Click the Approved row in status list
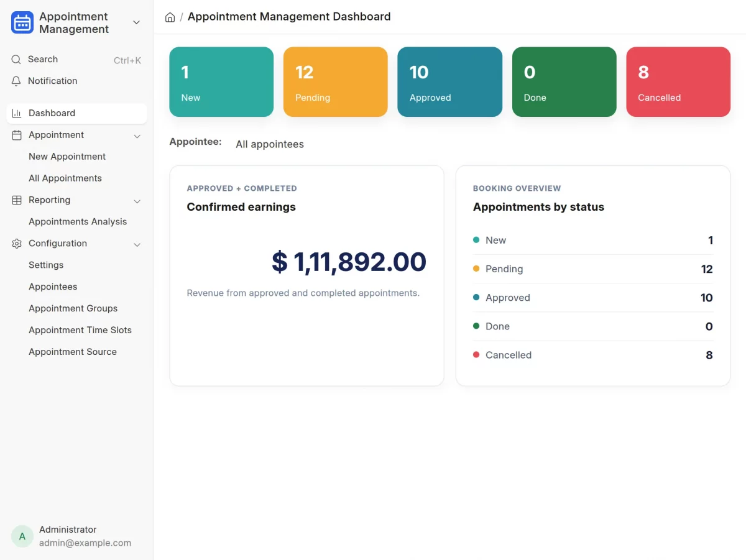This screenshot has height=560, width=746. tap(593, 298)
